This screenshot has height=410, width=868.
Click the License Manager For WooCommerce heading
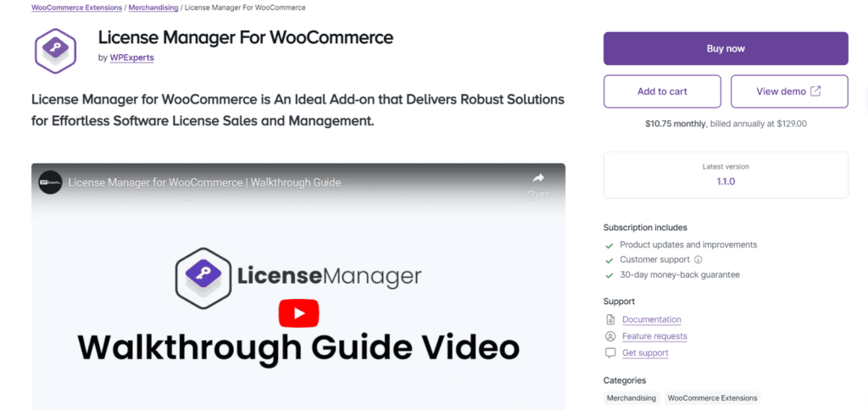246,37
